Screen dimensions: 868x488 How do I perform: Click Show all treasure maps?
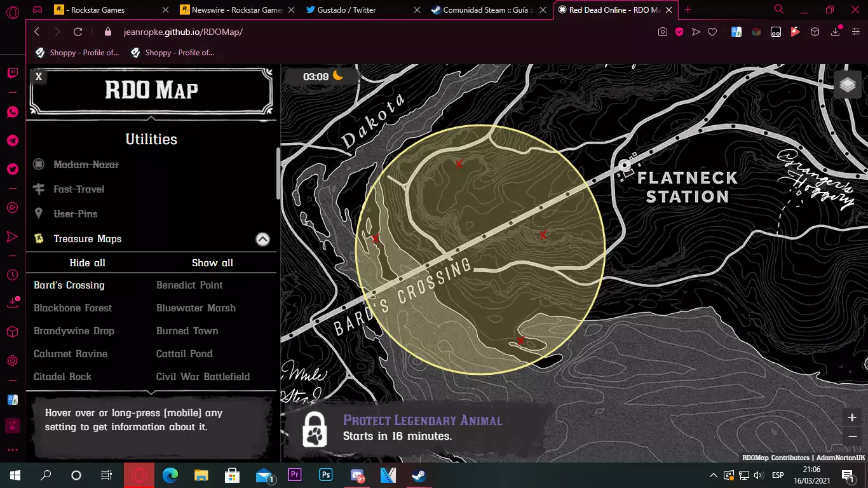click(x=212, y=263)
